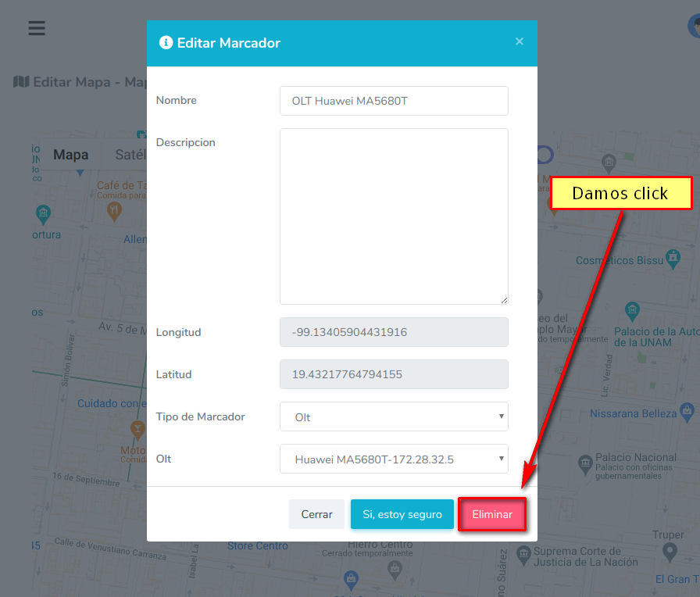Switch to the Mapa view tab

pyautogui.click(x=71, y=156)
